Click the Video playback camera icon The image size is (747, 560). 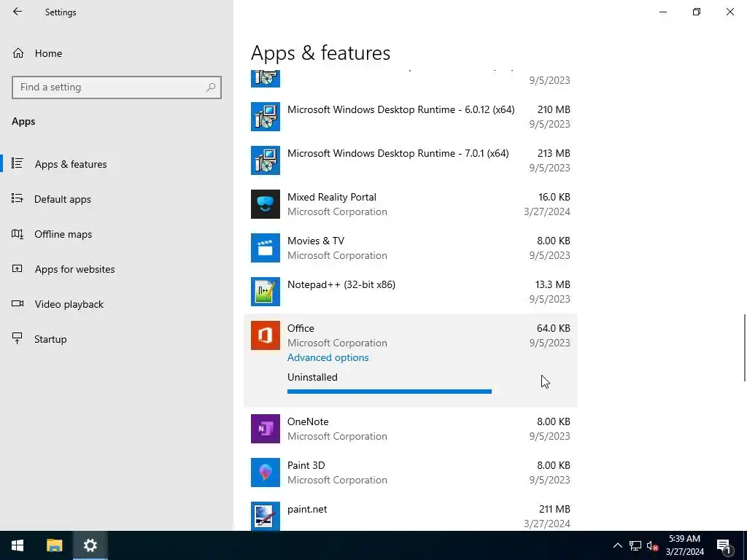(x=18, y=303)
